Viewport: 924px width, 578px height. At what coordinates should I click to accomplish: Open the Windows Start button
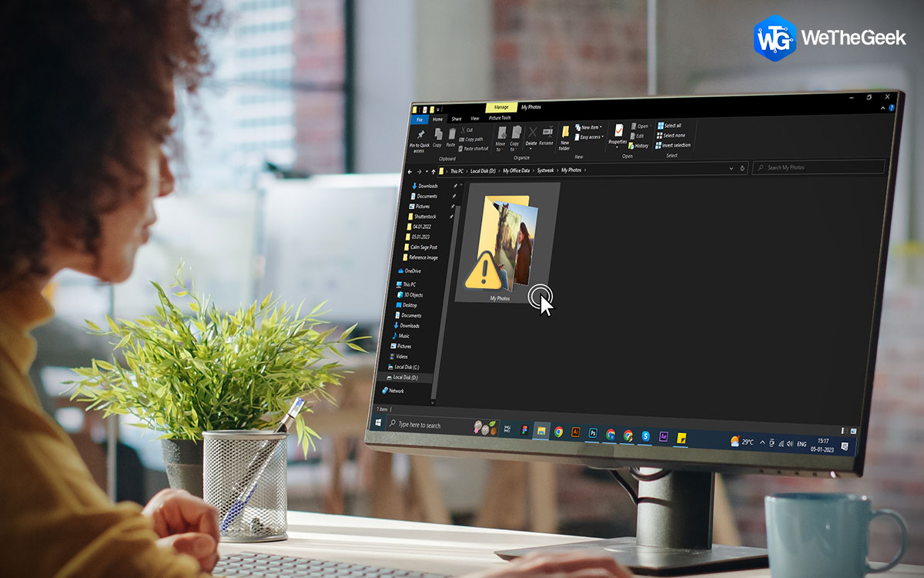(x=378, y=423)
